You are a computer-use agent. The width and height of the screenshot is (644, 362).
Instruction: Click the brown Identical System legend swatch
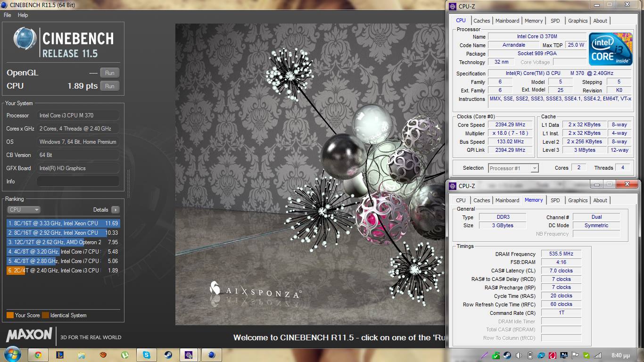pyautogui.click(x=45, y=315)
